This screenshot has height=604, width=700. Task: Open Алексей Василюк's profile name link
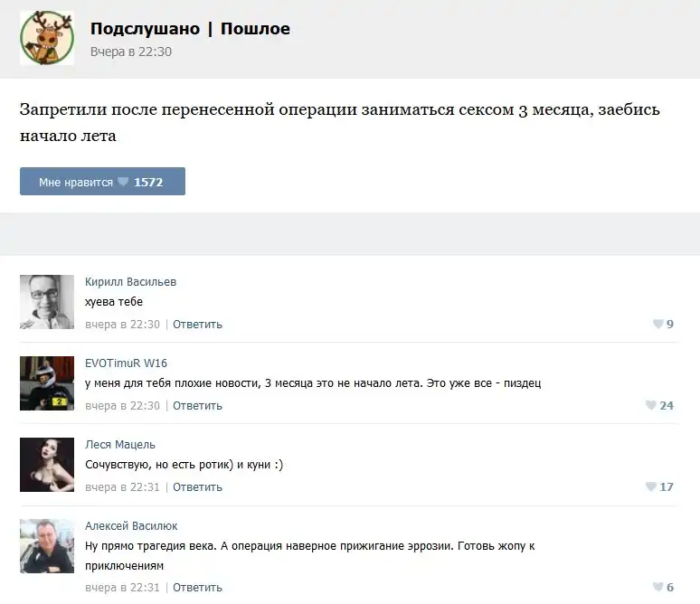click(131, 526)
